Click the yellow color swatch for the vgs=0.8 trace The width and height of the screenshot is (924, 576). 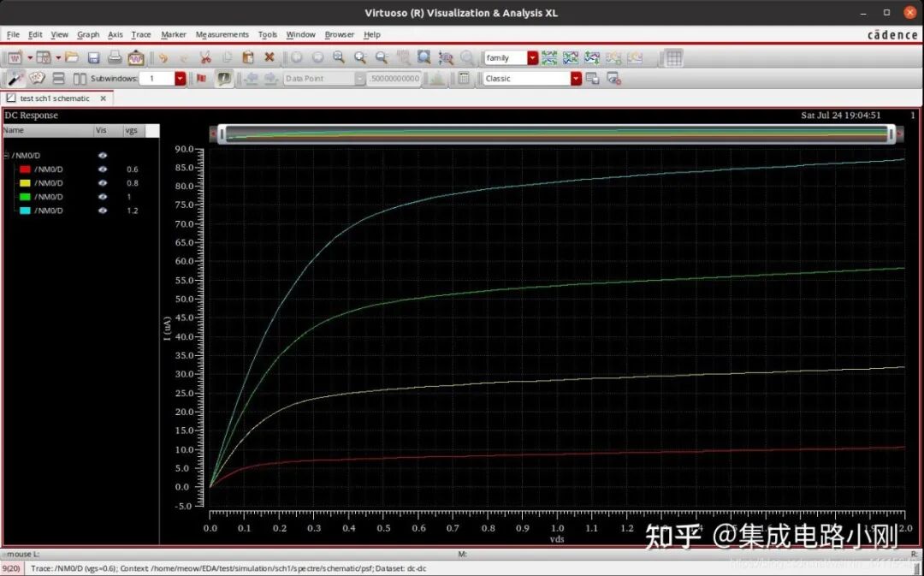(x=25, y=183)
